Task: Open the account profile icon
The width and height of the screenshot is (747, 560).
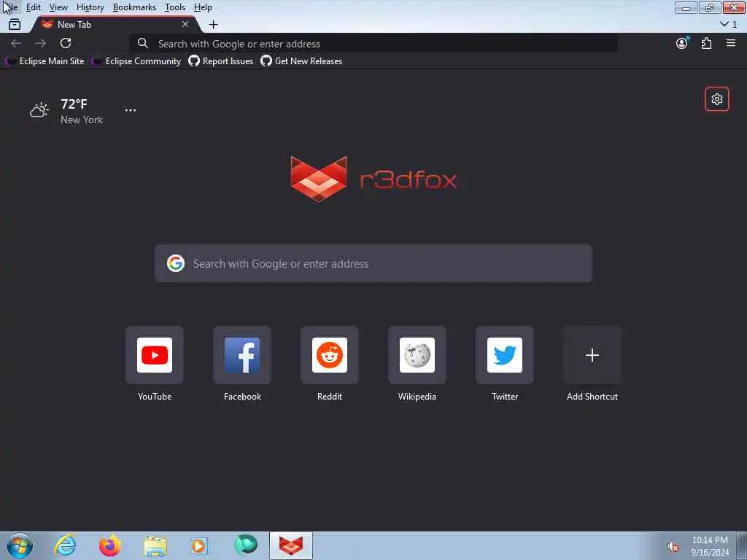Action: (x=682, y=43)
